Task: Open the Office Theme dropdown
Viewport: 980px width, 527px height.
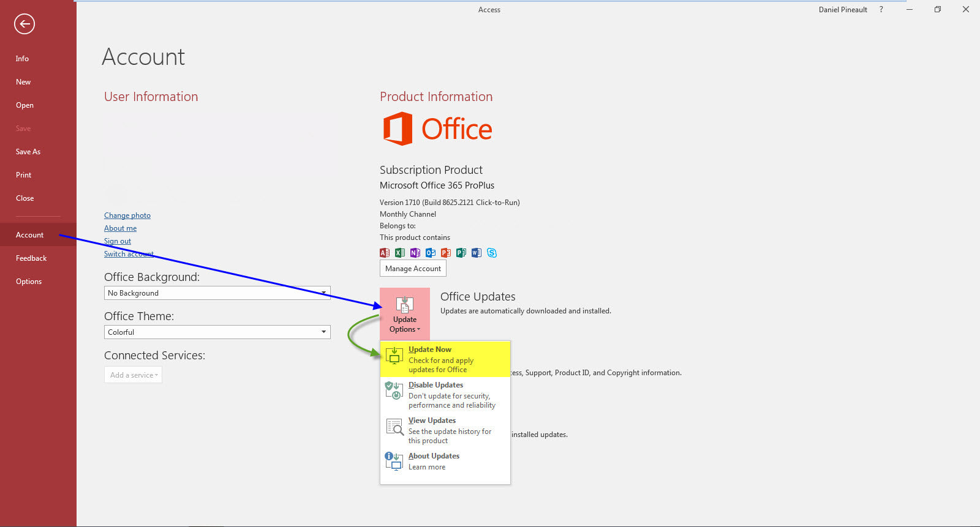Action: pyautogui.click(x=217, y=332)
